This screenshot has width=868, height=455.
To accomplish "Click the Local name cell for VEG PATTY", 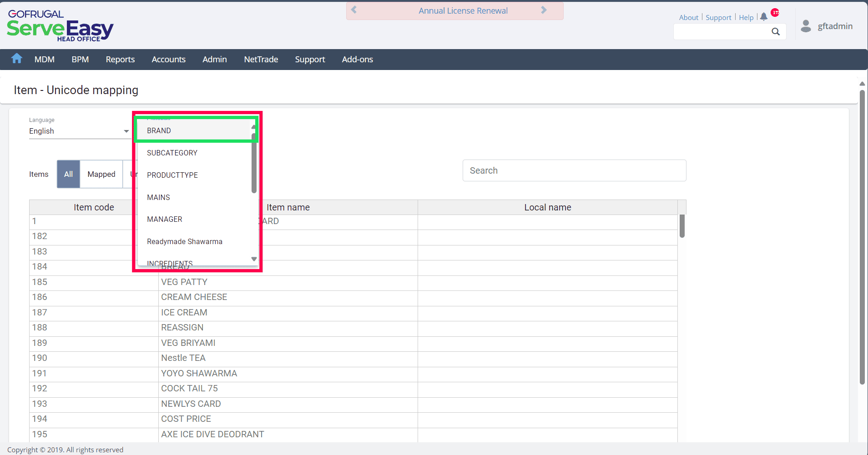I will tap(548, 282).
